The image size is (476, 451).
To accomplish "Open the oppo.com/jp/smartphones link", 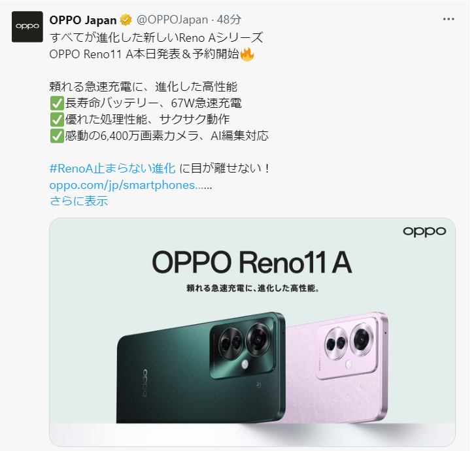I will [x=131, y=185].
